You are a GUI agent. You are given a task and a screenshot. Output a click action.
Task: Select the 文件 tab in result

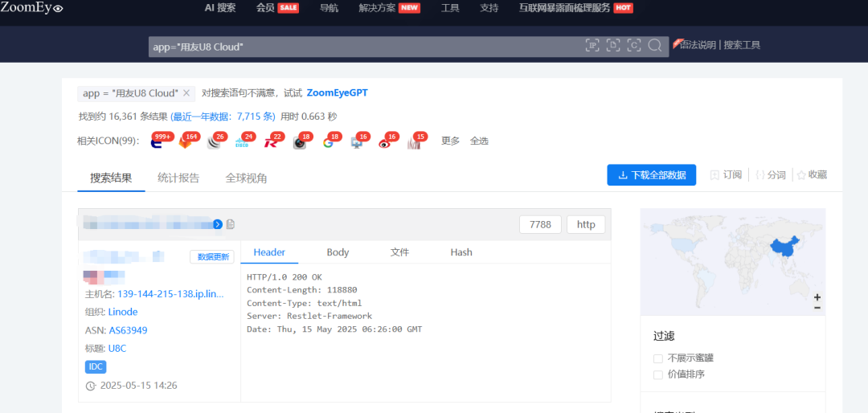399,252
